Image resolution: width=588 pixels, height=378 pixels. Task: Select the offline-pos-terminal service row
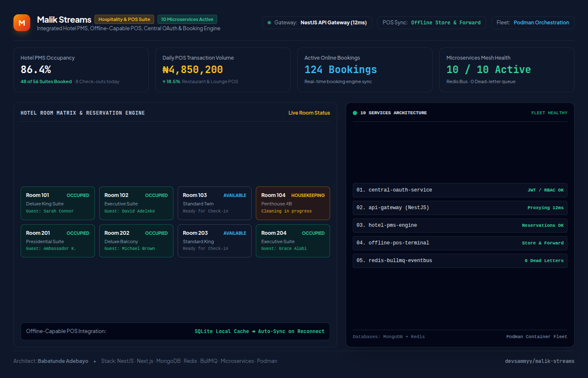[x=460, y=243]
